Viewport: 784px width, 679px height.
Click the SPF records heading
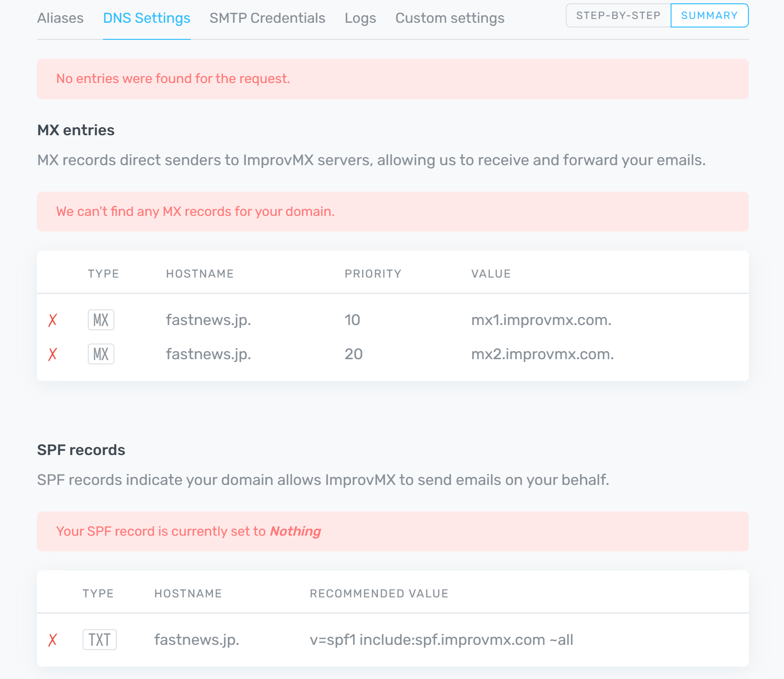pos(81,450)
